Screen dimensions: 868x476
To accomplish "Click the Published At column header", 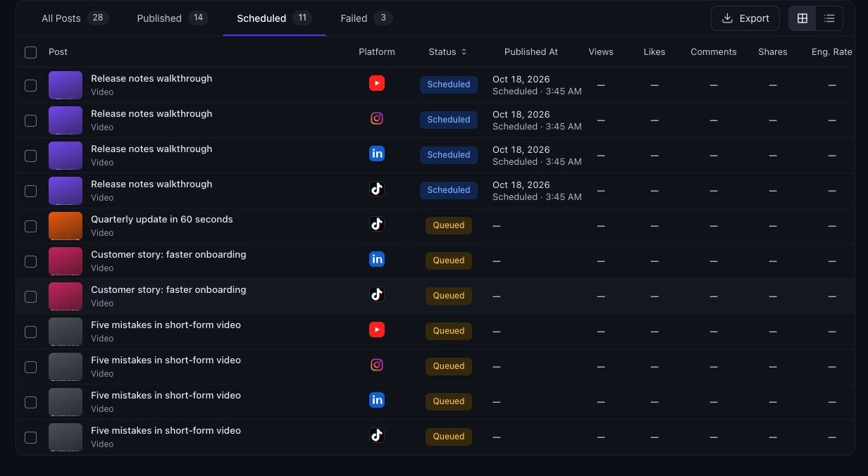I will (531, 52).
